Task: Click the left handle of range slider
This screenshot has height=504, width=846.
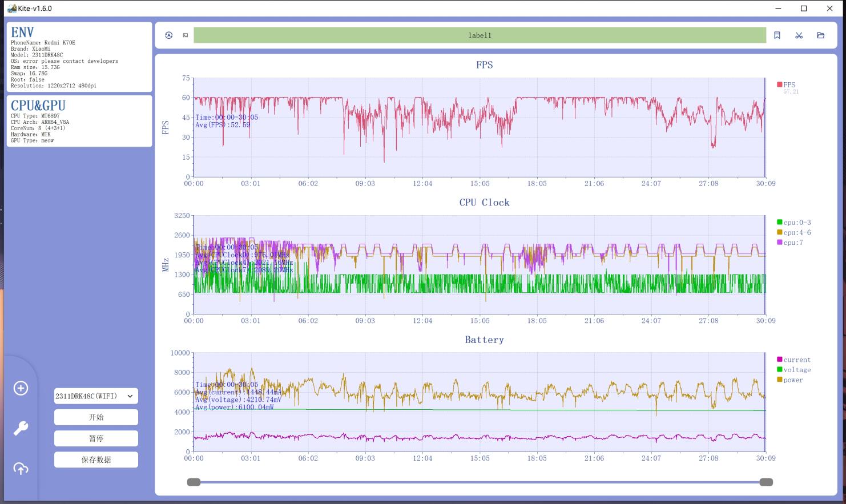Action: click(x=194, y=482)
